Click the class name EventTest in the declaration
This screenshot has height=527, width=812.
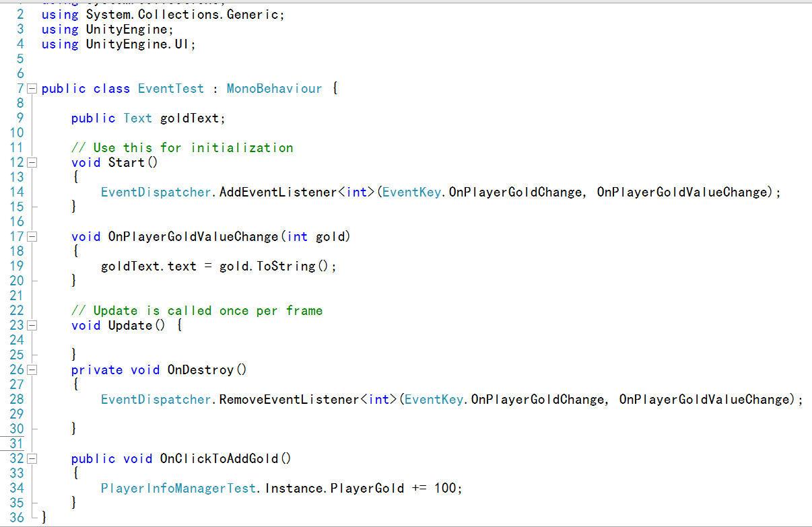tap(171, 89)
